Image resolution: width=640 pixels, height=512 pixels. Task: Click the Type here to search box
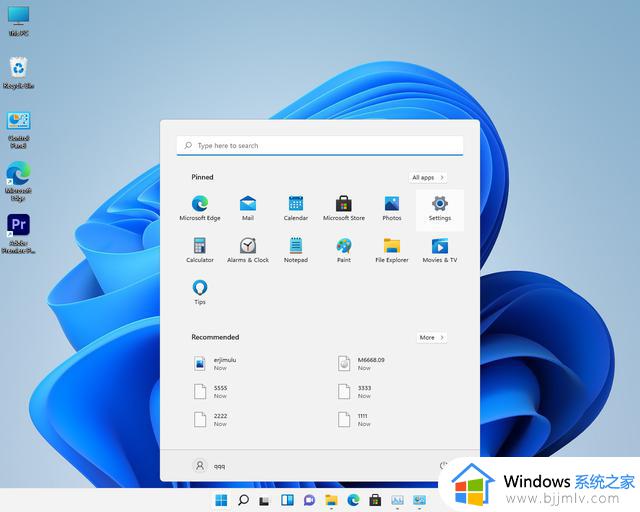click(x=320, y=146)
